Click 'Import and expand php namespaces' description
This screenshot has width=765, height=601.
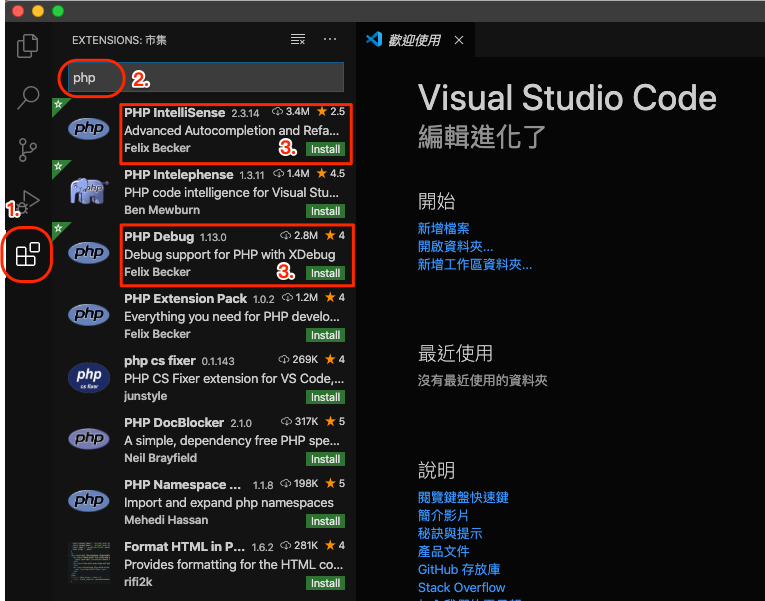tap(228, 502)
